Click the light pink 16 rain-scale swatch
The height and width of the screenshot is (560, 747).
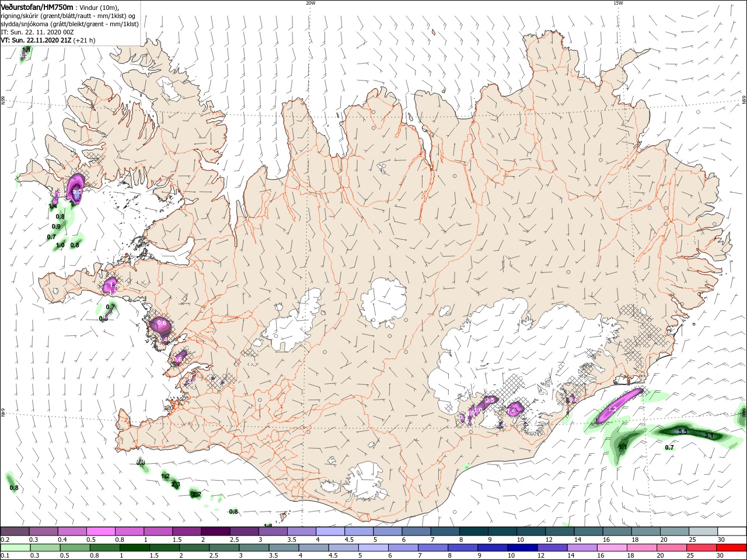pyautogui.click(x=611, y=548)
